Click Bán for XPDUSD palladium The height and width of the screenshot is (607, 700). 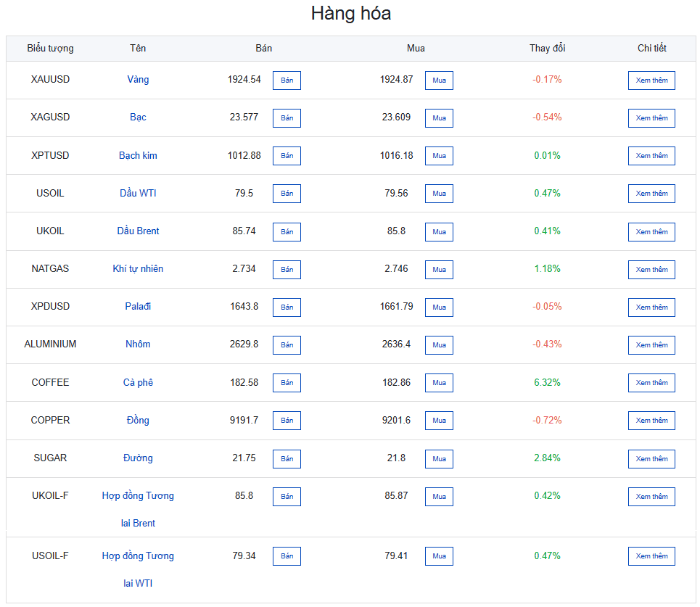(287, 307)
